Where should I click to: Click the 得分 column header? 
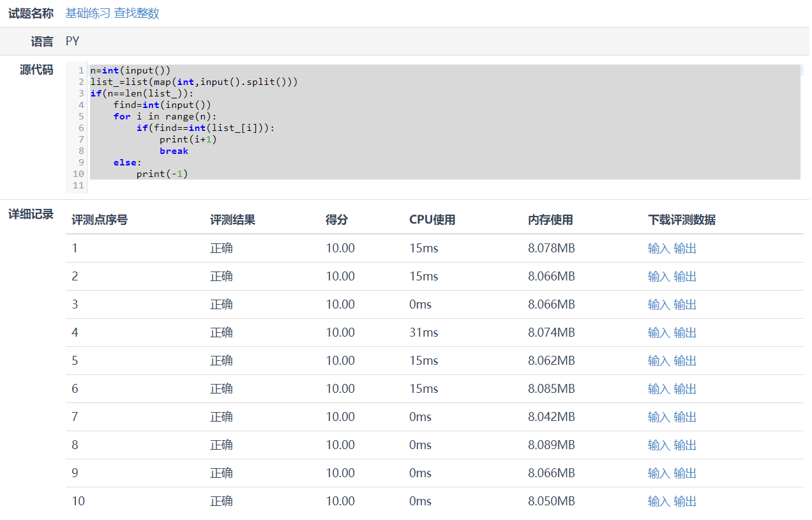coord(337,220)
